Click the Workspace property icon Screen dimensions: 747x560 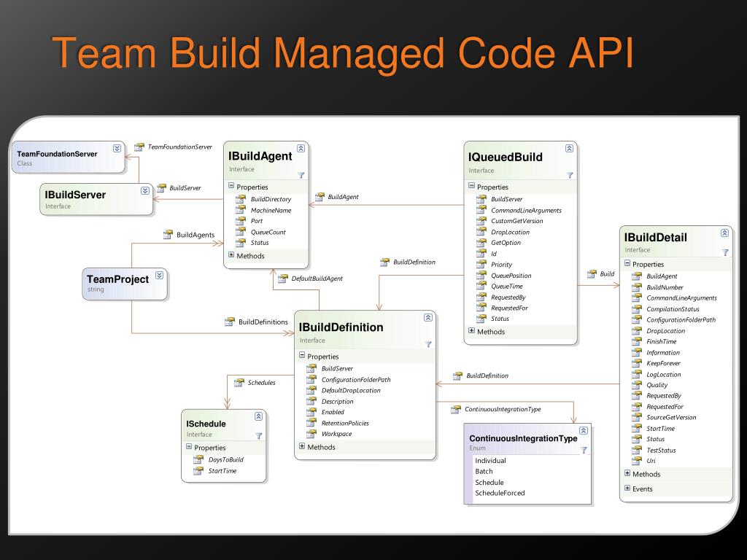tap(311, 433)
